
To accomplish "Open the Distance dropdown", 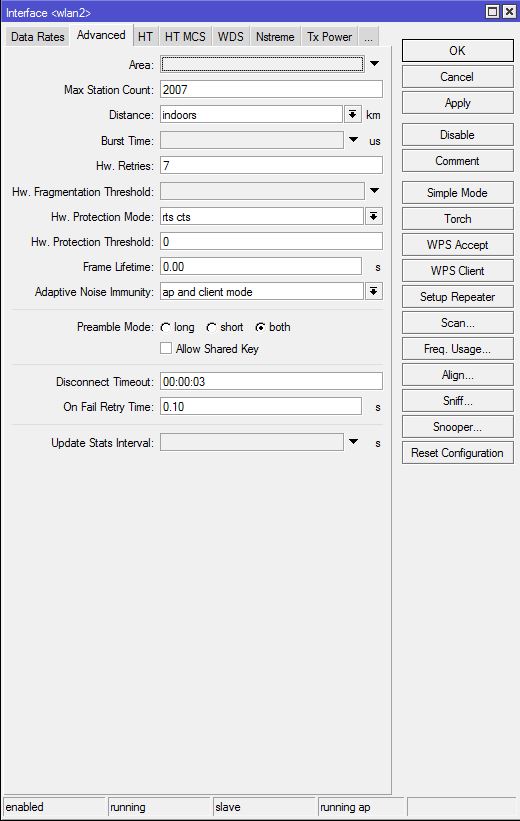I will coord(352,114).
